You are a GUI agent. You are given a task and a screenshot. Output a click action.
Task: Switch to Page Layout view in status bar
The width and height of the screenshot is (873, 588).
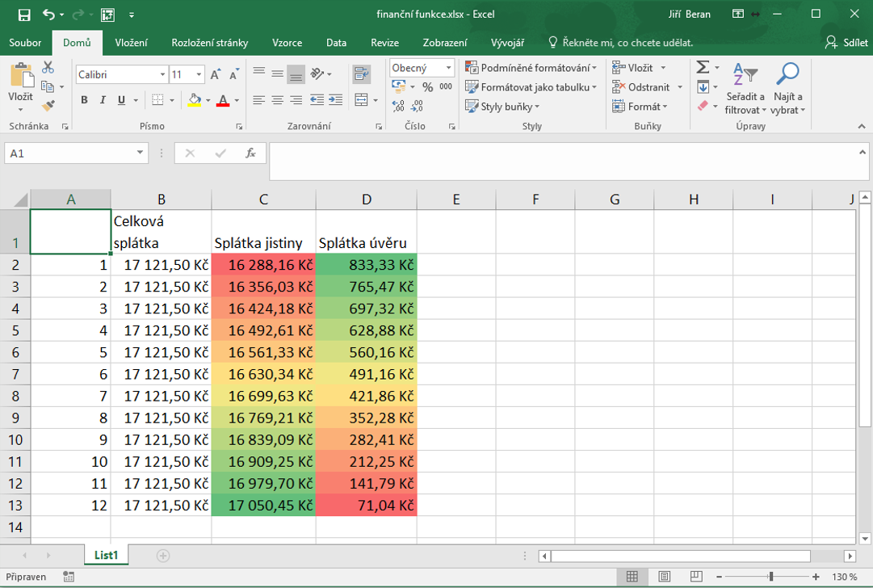pos(664,577)
